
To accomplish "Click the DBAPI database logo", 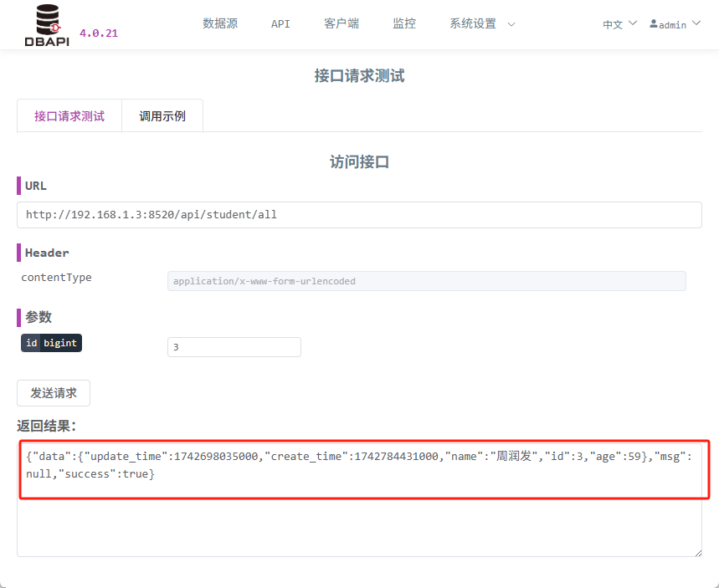I will 47,25.
